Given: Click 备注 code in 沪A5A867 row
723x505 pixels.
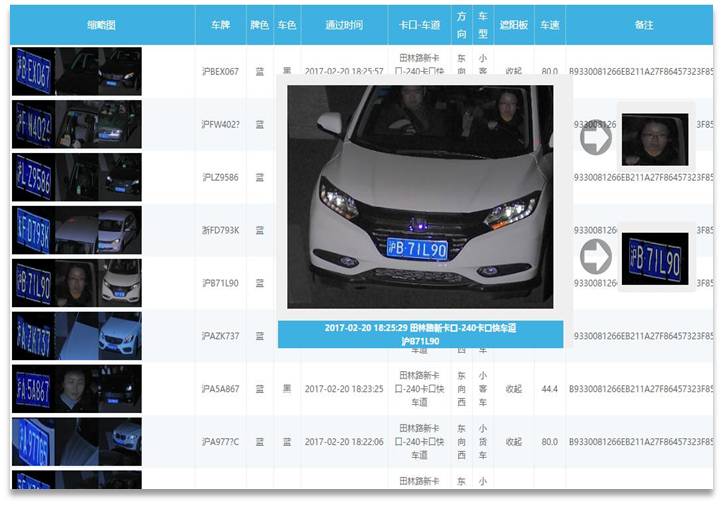Looking at the screenshot, I should pyautogui.click(x=641, y=389).
